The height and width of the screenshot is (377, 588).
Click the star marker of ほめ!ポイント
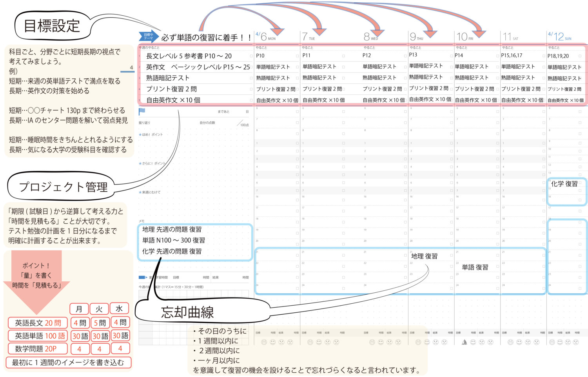140,134
